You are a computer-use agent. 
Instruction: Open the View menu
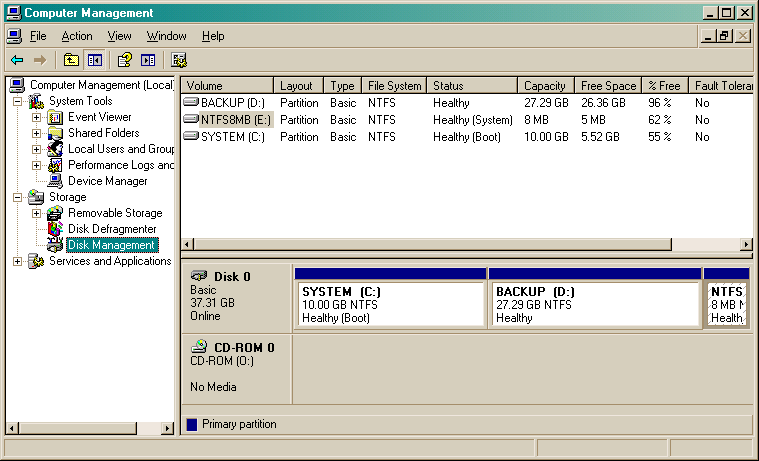(x=120, y=36)
